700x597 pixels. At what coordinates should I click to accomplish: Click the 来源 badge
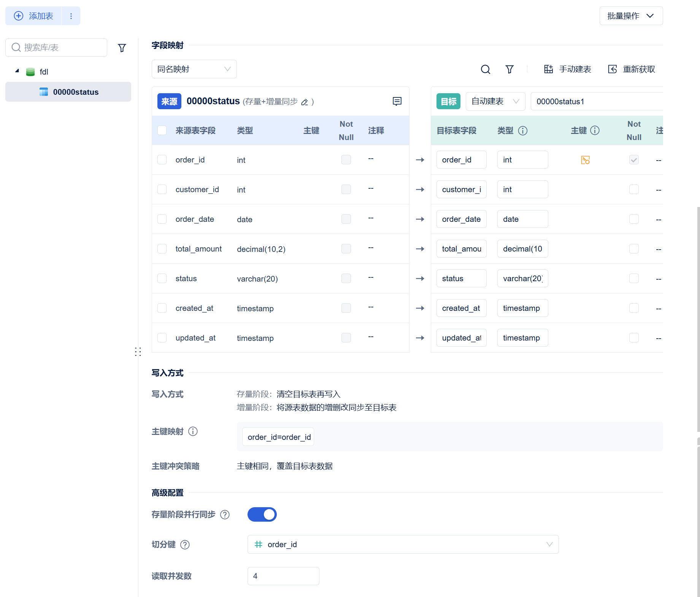(x=169, y=101)
